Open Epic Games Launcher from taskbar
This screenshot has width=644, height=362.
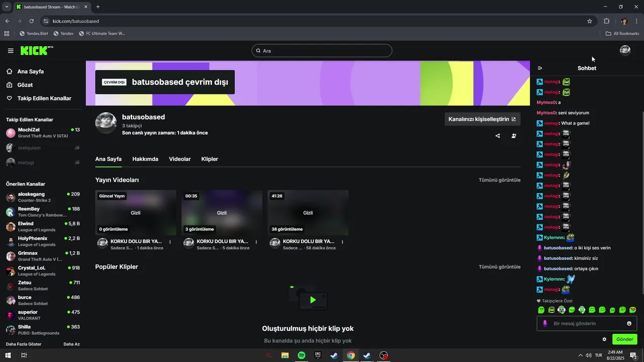[318, 355]
